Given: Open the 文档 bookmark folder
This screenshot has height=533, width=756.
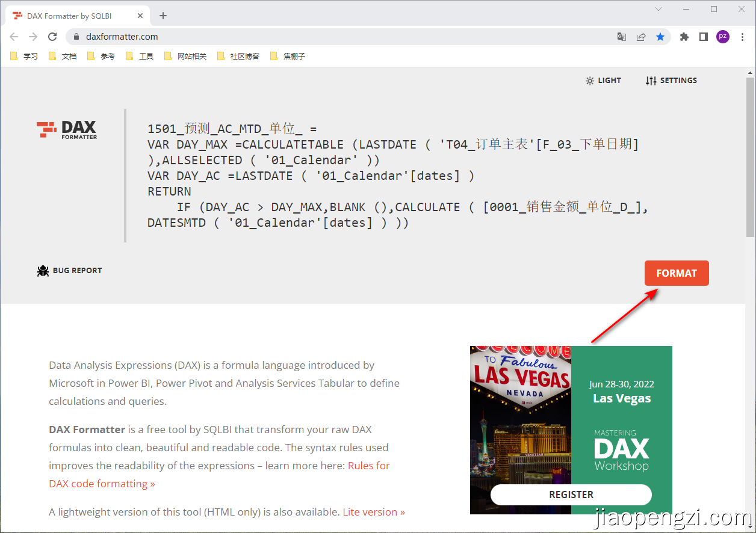Looking at the screenshot, I should [63, 56].
